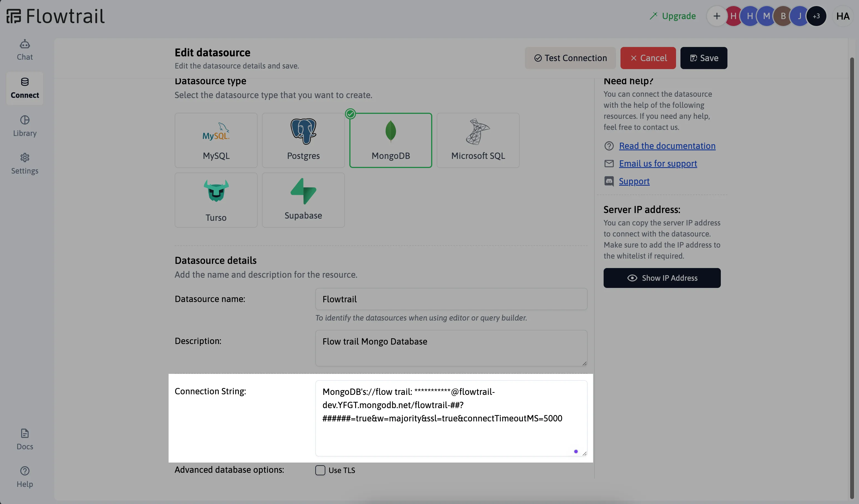
Task: Select the Supabase datasource type
Action: coord(303,200)
